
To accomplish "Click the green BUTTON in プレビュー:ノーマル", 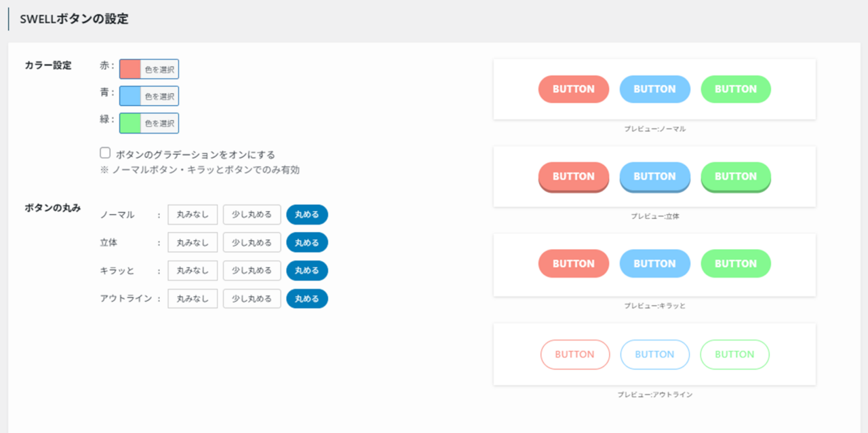I will coord(735,89).
